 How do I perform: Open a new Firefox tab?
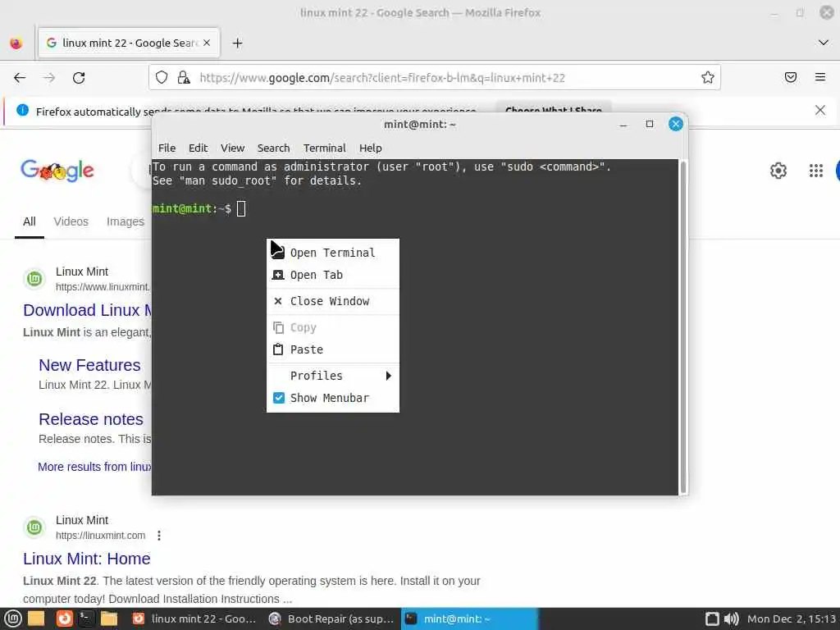coord(237,43)
